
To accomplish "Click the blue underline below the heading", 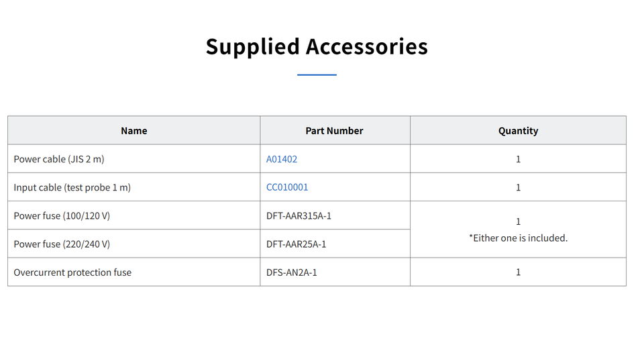I will pos(317,74).
